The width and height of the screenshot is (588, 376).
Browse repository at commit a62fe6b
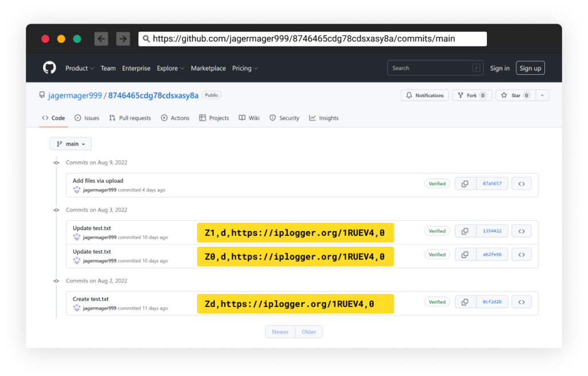pos(521,255)
